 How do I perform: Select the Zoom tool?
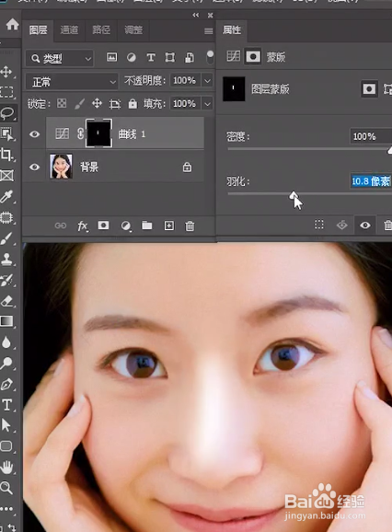pyautogui.click(x=6, y=488)
